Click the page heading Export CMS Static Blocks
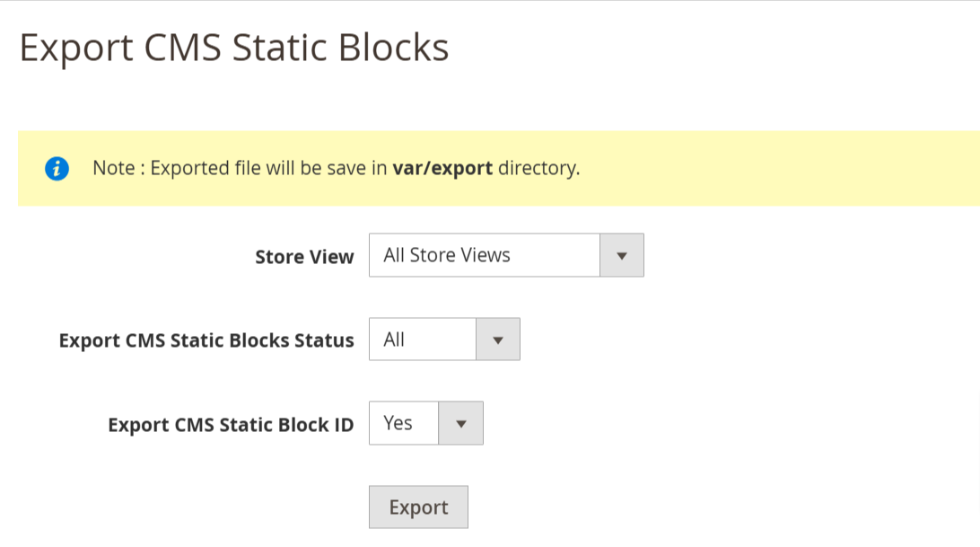Viewport: 980px width, 547px height. pyautogui.click(x=235, y=48)
